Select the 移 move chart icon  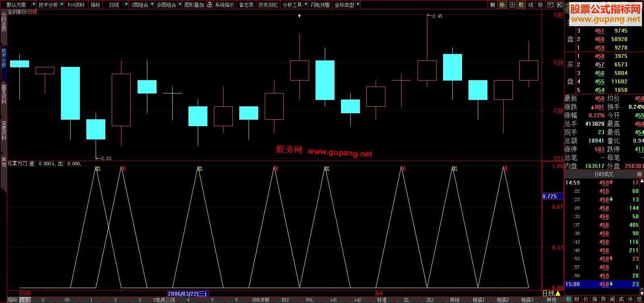541,5
